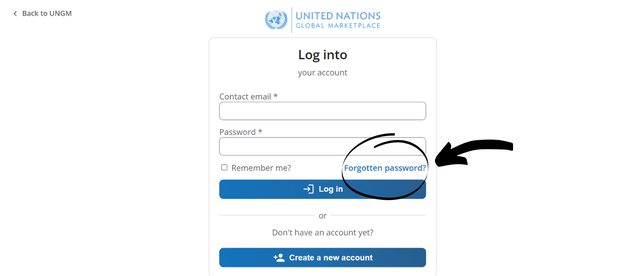Viewport: 644px width, 276px height.
Task: Click the Password field label
Action: coord(241,132)
